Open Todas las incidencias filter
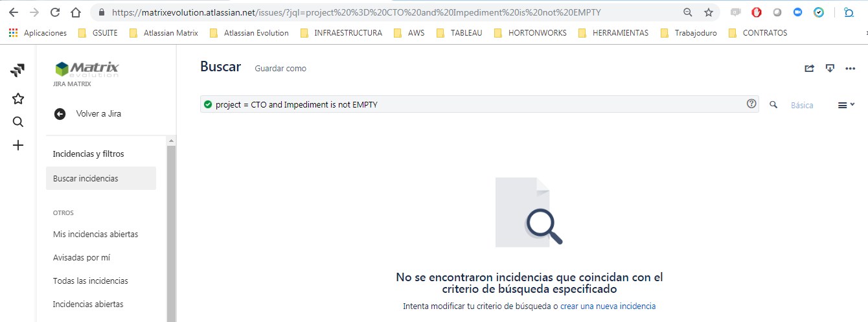Viewport: 868px width, 322px height. pos(91,281)
